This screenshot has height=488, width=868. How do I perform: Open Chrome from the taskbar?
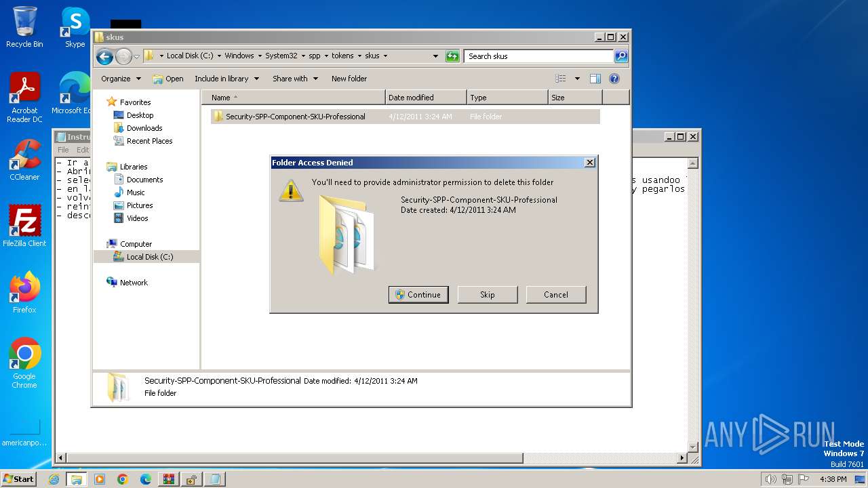(123, 479)
